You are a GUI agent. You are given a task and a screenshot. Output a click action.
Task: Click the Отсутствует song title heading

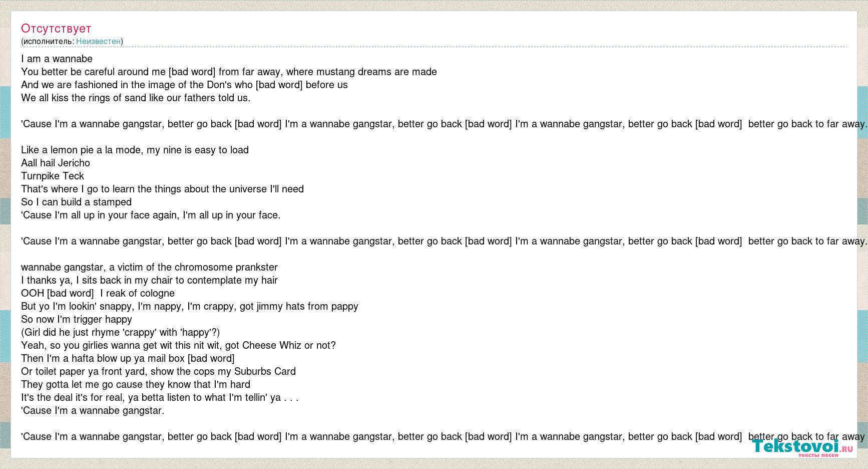[56, 29]
